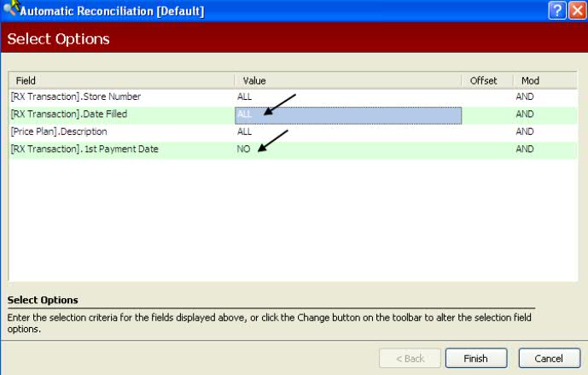
Task: Click the Offset column header
Action: point(487,80)
